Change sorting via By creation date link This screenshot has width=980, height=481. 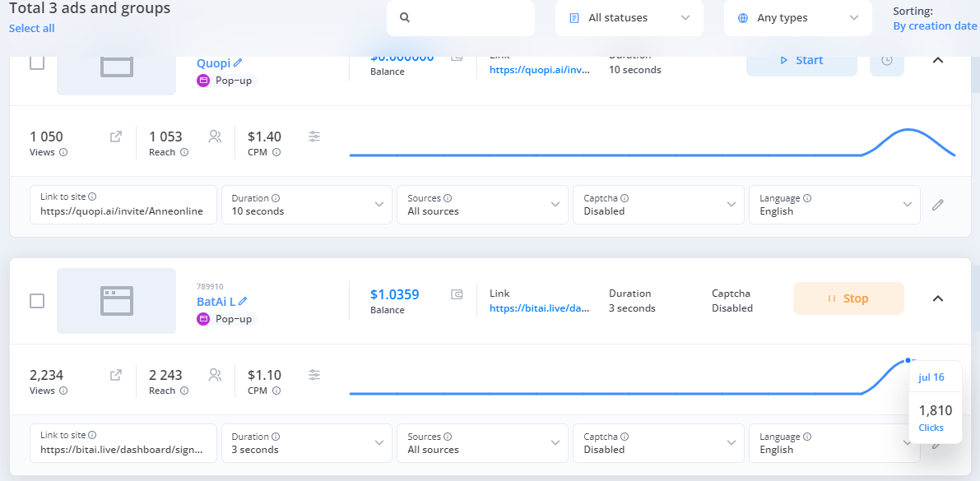(935, 26)
